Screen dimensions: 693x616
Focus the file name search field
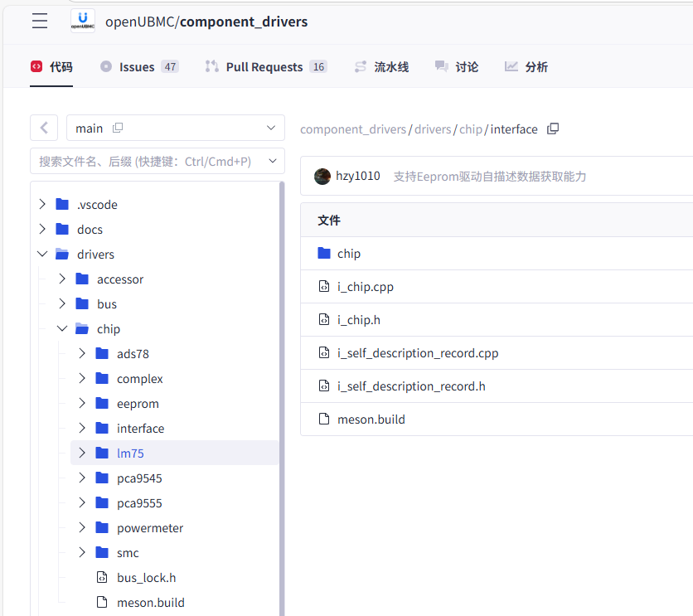[x=157, y=161]
